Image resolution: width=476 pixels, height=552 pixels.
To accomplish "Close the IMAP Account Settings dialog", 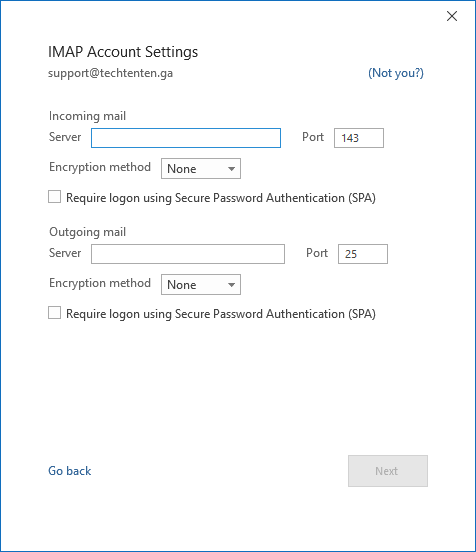I will pos(452,16).
